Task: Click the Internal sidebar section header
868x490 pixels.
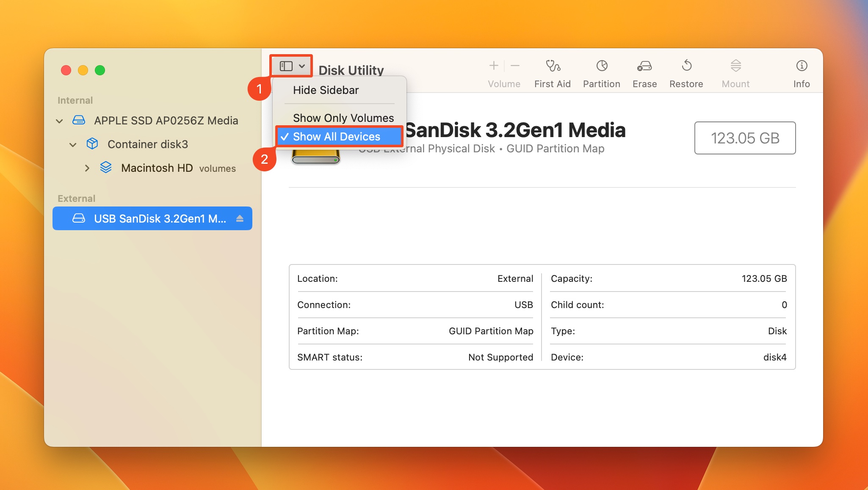Action: coord(75,100)
